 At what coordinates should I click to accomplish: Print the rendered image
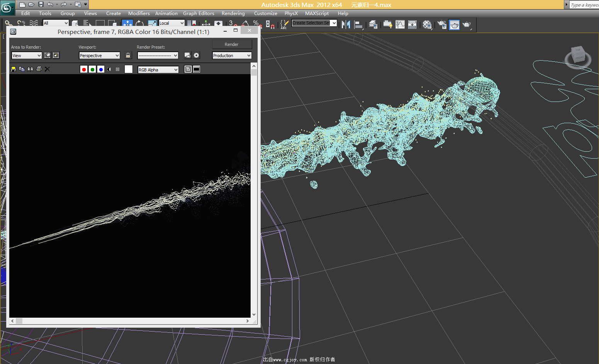click(x=39, y=69)
